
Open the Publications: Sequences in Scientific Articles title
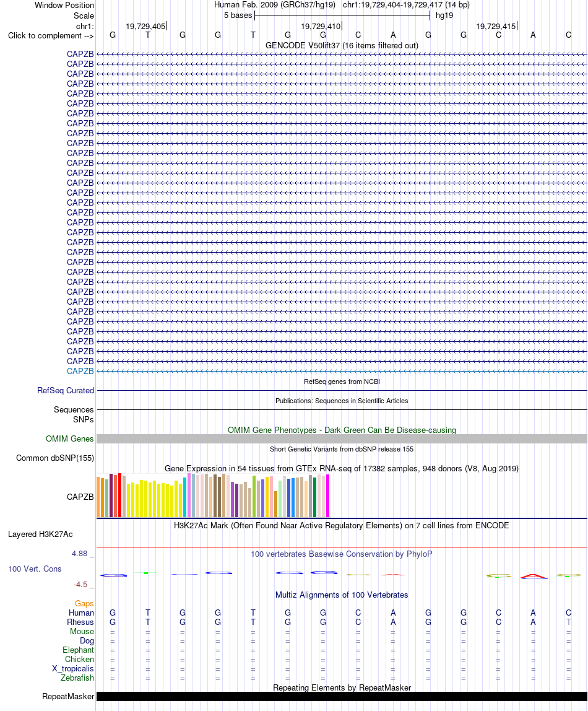pos(342,401)
